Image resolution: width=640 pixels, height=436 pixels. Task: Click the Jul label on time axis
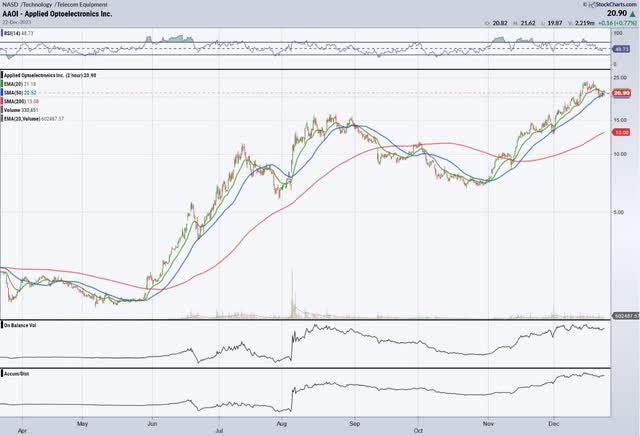[219, 431]
